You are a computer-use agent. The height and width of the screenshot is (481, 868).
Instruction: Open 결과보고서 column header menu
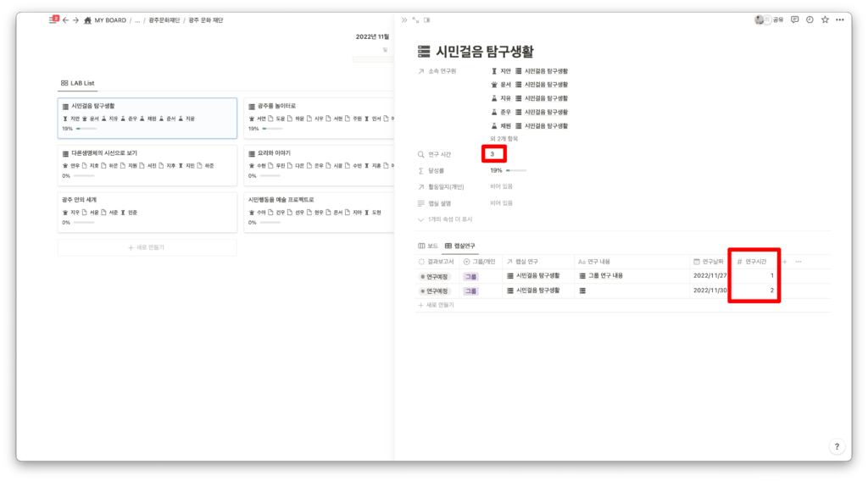pyautogui.click(x=437, y=262)
